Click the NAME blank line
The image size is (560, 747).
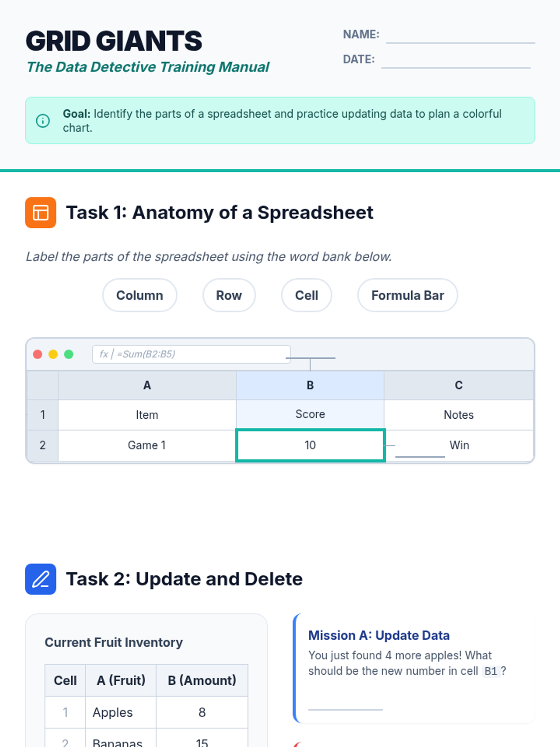(461, 36)
